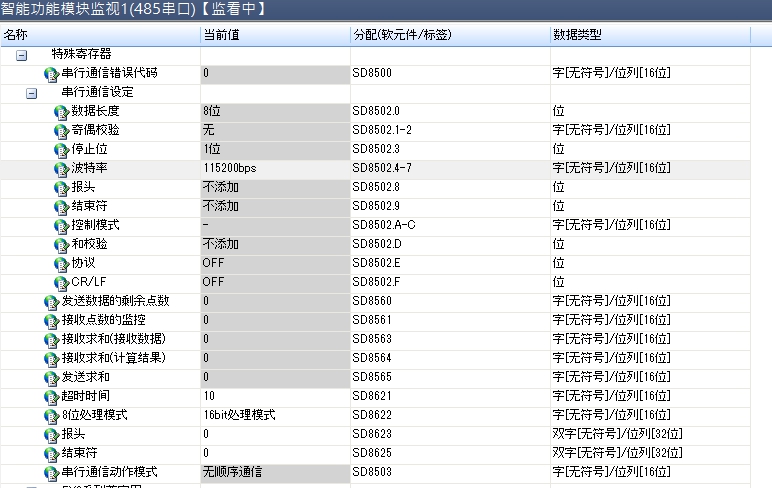Collapse the 特殊寄存器 tree node
Viewport: 772px width, 488px height.
click(21, 55)
